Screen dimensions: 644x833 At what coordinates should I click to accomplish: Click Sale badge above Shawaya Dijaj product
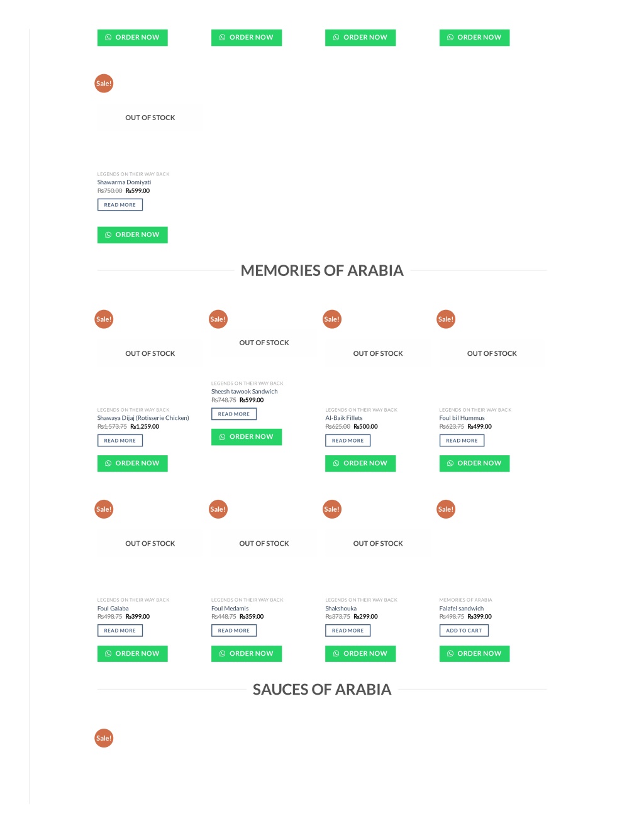pos(104,319)
